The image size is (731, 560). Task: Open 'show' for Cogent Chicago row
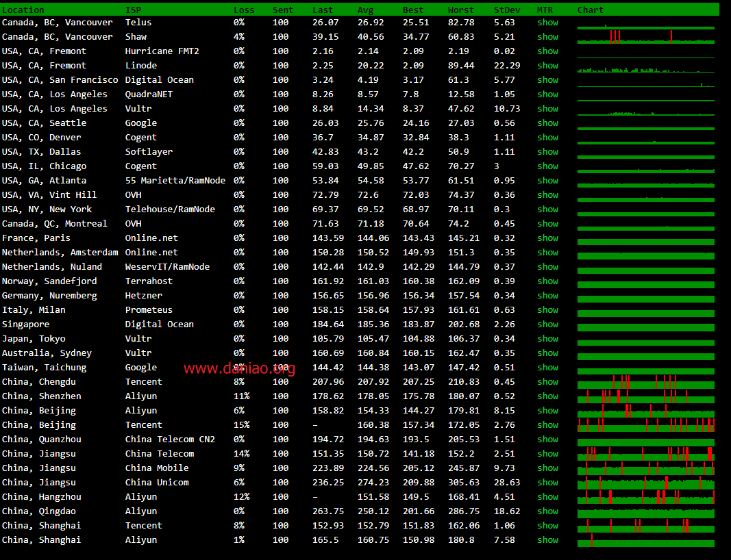[x=547, y=166]
